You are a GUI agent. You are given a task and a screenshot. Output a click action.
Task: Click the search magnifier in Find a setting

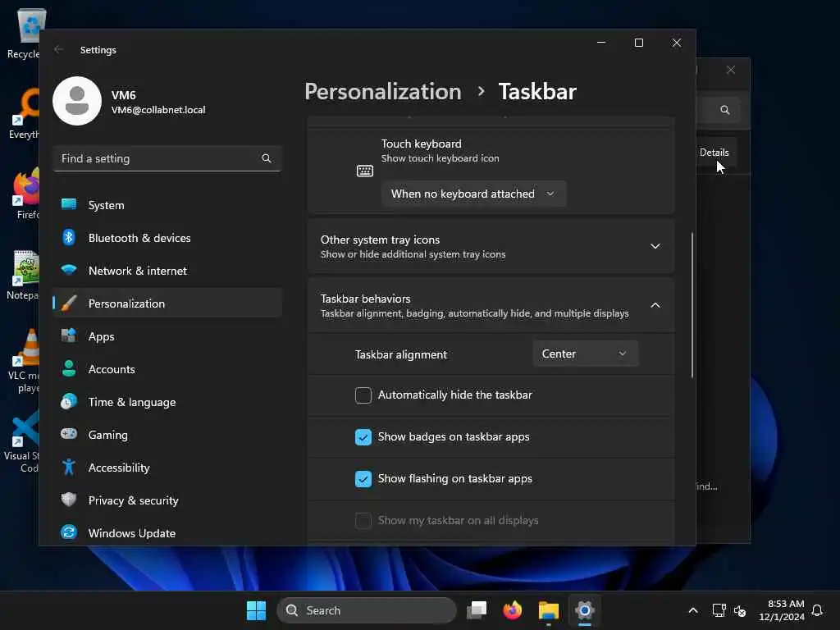(267, 158)
